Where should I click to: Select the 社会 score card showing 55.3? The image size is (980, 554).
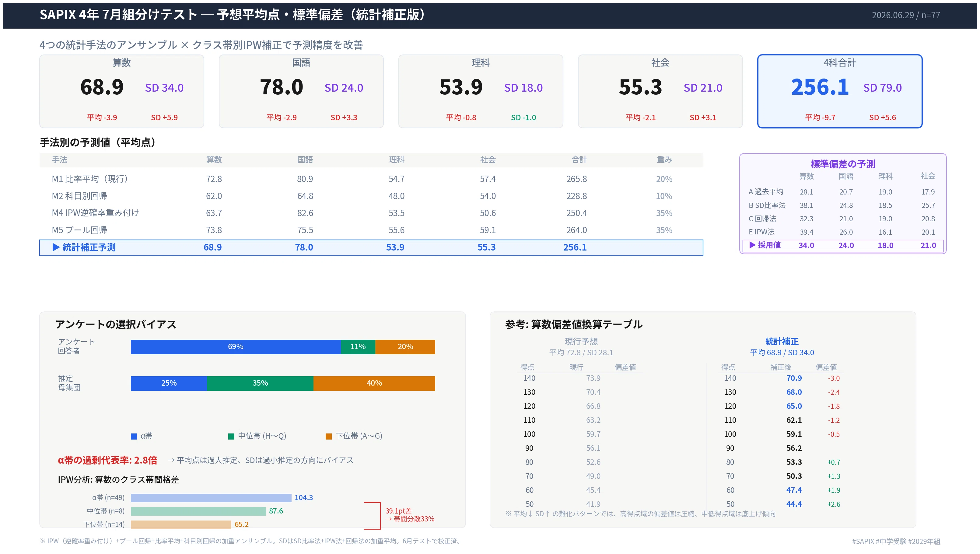pyautogui.click(x=660, y=91)
